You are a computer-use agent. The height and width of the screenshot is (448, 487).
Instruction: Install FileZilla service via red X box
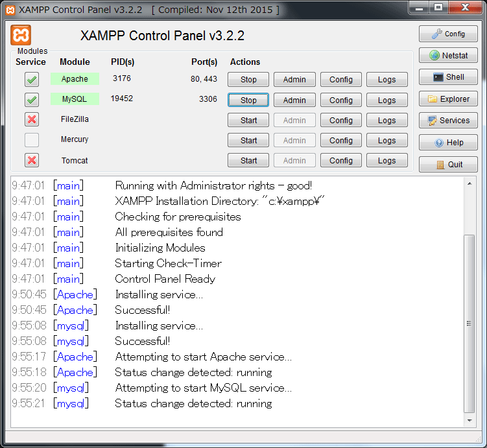pyautogui.click(x=32, y=120)
